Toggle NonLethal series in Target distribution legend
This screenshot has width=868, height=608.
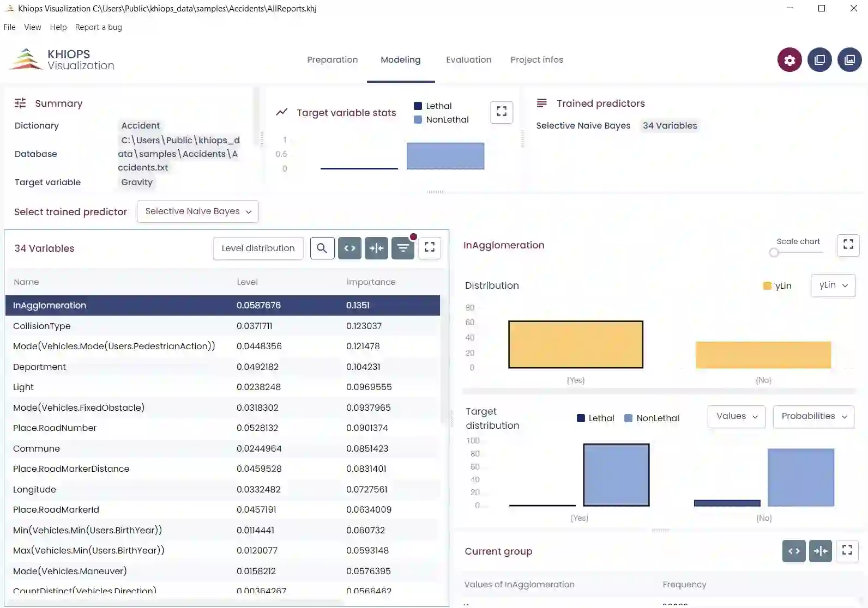(x=652, y=418)
